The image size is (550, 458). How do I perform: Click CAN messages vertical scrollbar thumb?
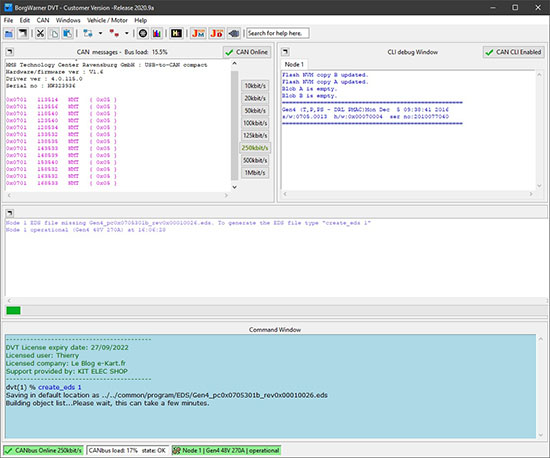(x=235, y=125)
